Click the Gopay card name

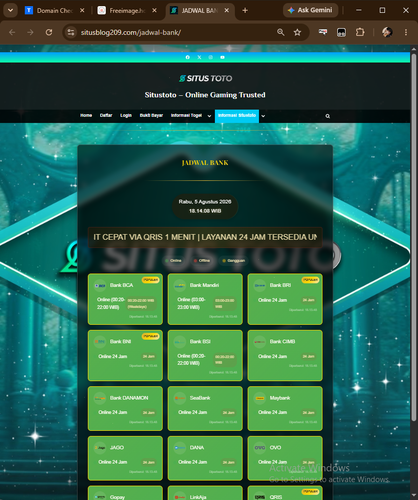[117, 497]
